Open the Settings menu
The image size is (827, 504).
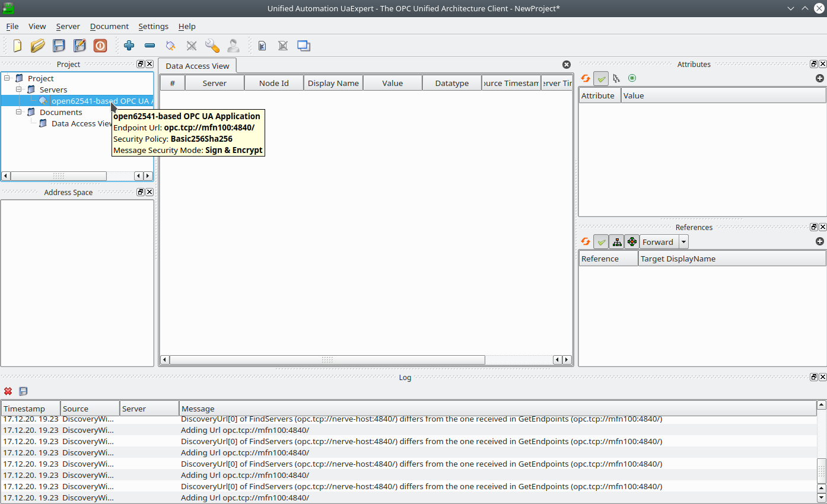click(x=153, y=26)
